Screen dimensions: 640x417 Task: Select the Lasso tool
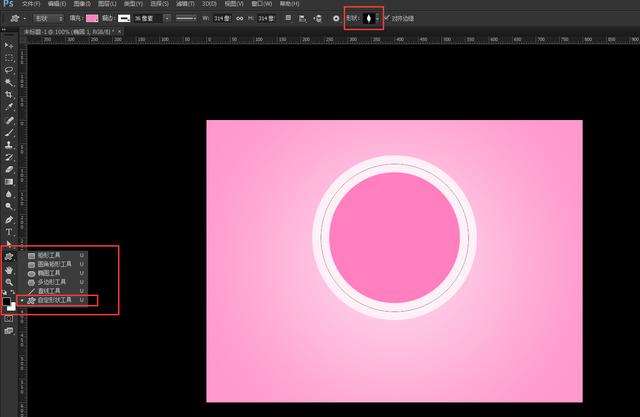pyautogui.click(x=9, y=70)
